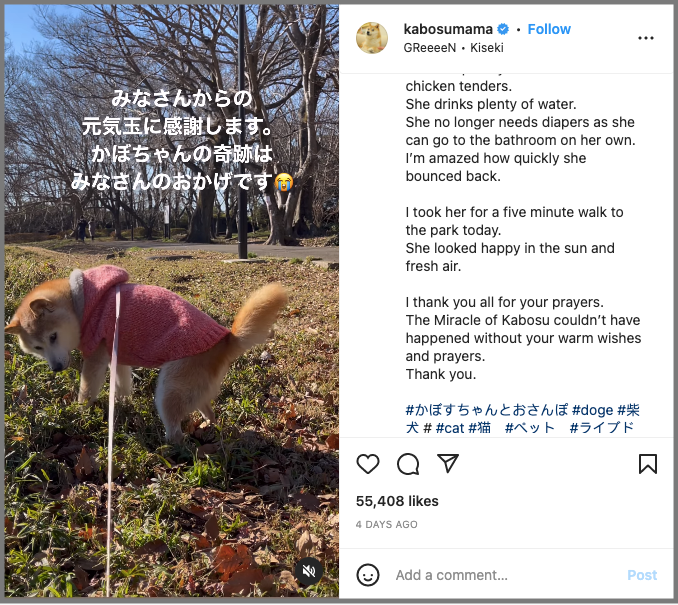
Task: Submit the comment with the Post button
Action: click(642, 575)
